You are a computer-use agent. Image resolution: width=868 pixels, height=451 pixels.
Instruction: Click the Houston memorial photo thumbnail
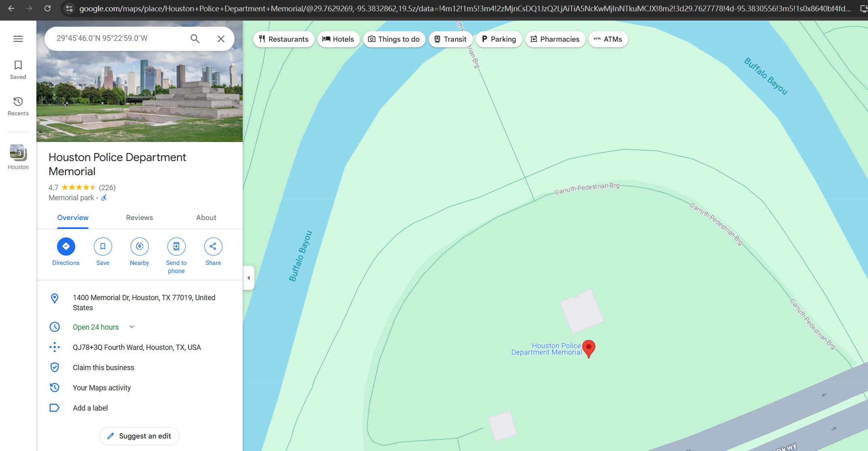point(18,153)
